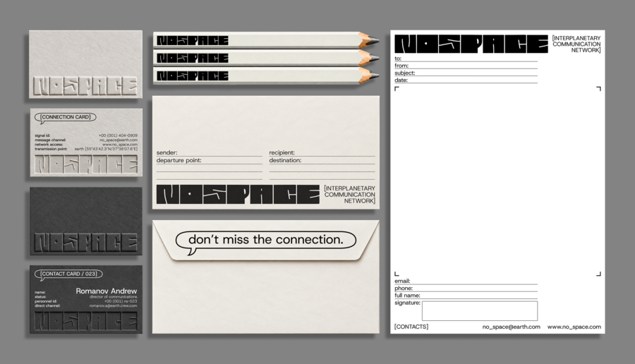Viewport: 635px width, 364px height.
Task: Click the 'date:' line on the letterhead
Action: point(466,80)
